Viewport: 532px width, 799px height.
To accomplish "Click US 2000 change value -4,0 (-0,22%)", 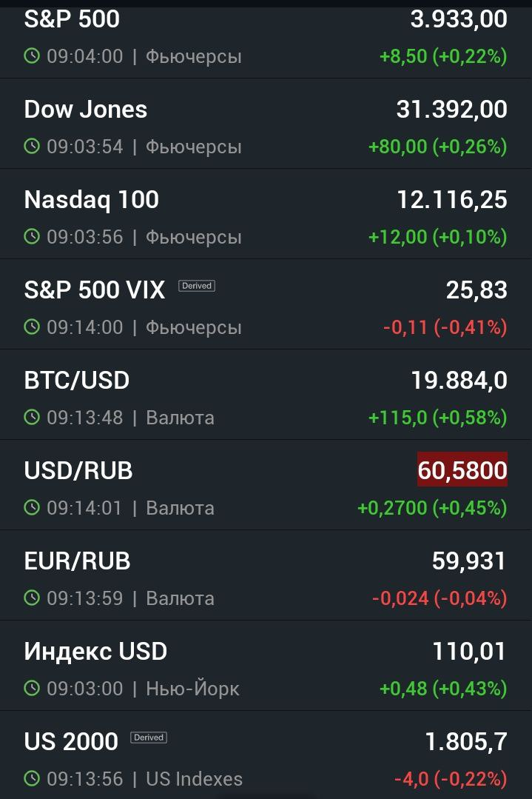I will [451, 778].
